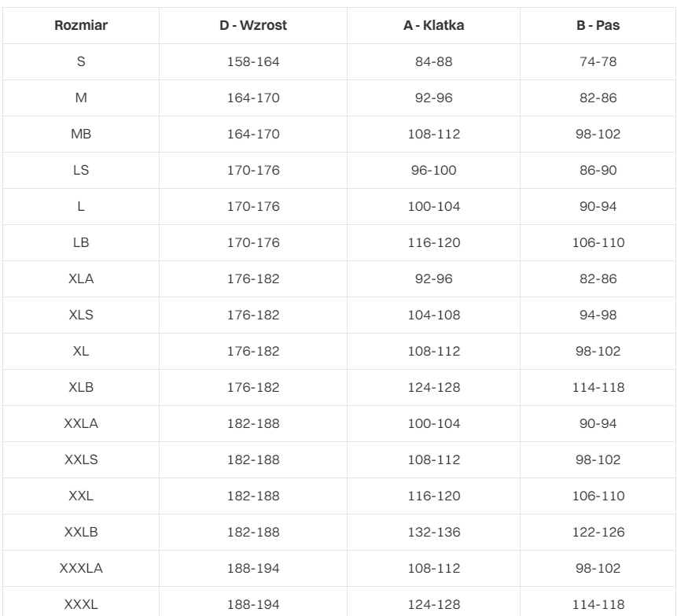Select the XXXLA size label
This screenshot has height=616, width=677.
[x=81, y=568]
